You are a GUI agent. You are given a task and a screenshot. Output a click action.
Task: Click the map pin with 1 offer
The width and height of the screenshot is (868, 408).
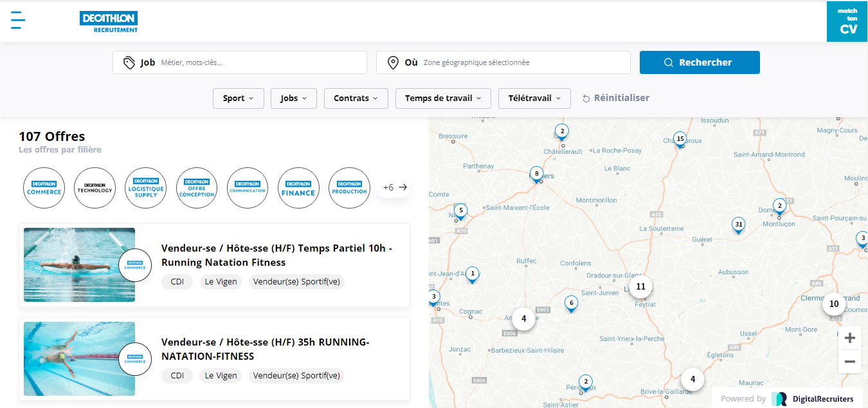[x=472, y=275]
